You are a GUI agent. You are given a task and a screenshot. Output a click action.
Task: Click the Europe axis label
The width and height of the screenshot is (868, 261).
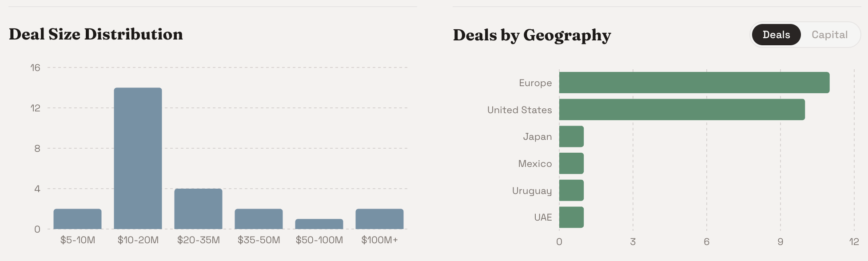pos(535,83)
